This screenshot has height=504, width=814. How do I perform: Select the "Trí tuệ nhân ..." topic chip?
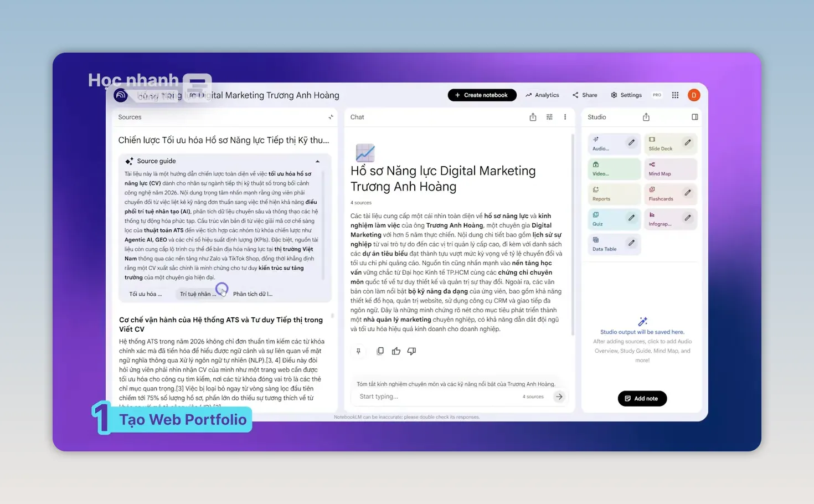click(198, 294)
